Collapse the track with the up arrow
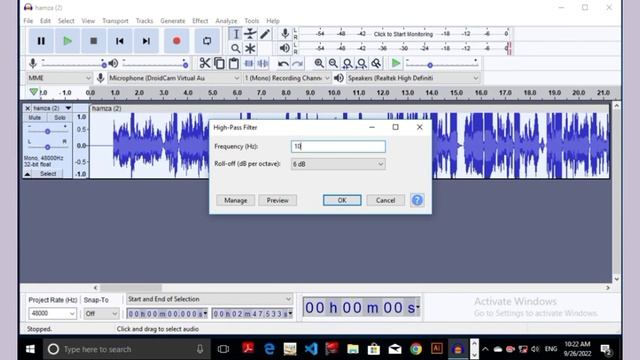640x360 pixels. 27,174
